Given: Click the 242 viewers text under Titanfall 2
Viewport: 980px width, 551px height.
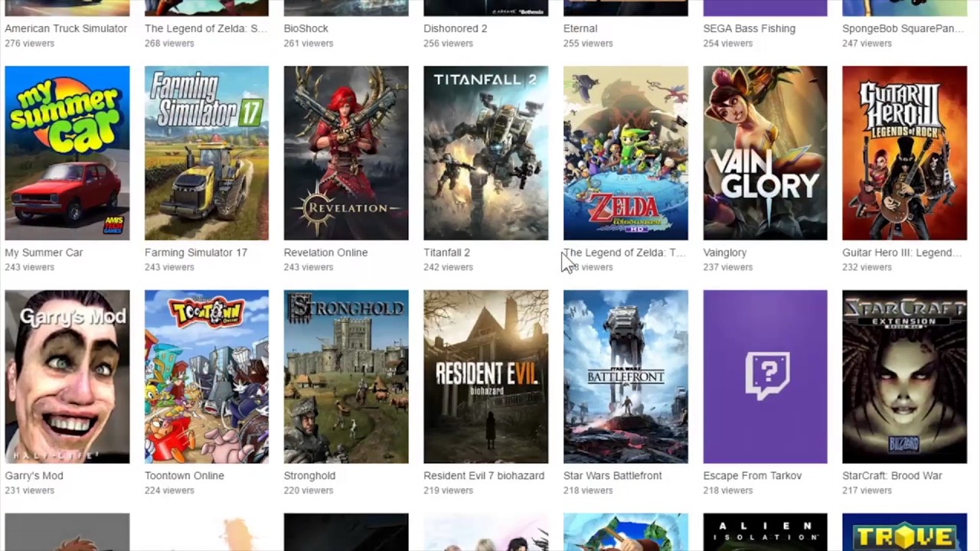Looking at the screenshot, I should (449, 267).
